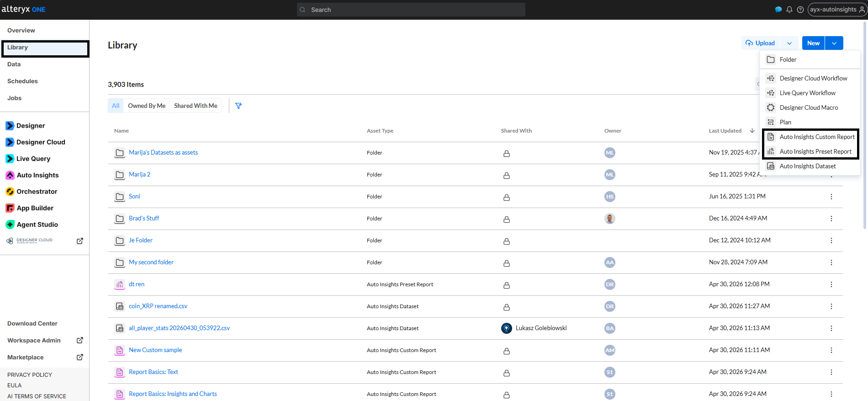Image resolution: width=868 pixels, height=401 pixels.
Task: Open external link icon next to Marketplace
Action: point(80,357)
